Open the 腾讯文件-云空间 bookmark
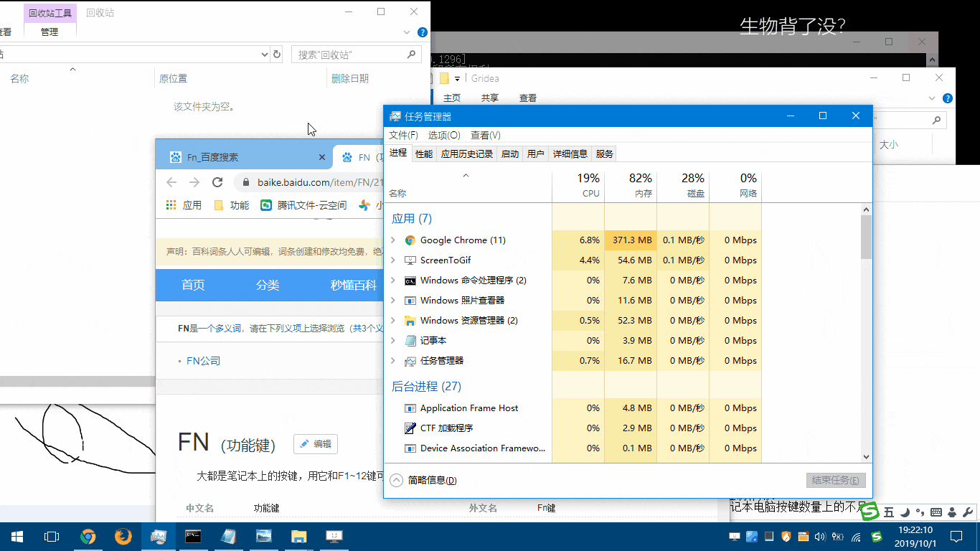 click(x=303, y=205)
